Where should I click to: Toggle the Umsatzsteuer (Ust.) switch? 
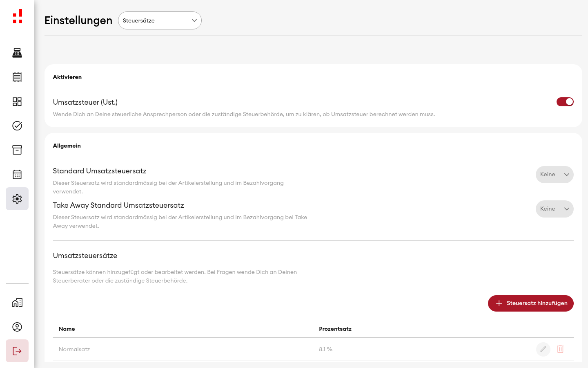tap(565, 102)
